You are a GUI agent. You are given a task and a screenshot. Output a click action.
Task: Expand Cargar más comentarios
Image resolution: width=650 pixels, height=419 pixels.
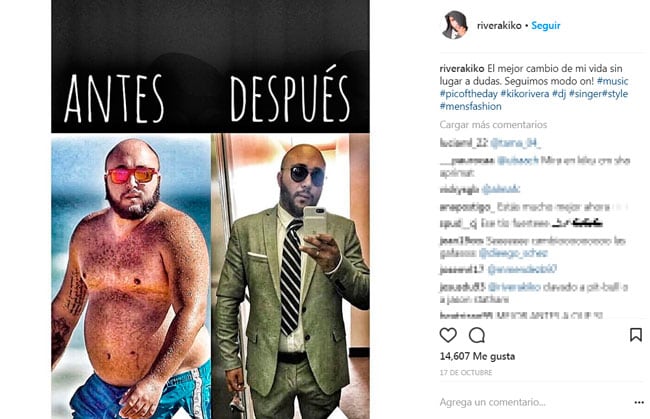493,125
